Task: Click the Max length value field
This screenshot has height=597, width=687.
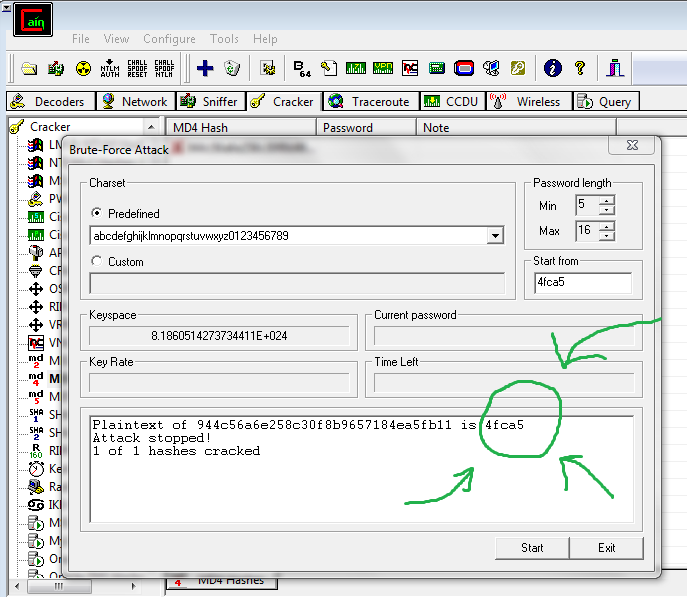Action: pyautogui.click(x=587, y=231)
